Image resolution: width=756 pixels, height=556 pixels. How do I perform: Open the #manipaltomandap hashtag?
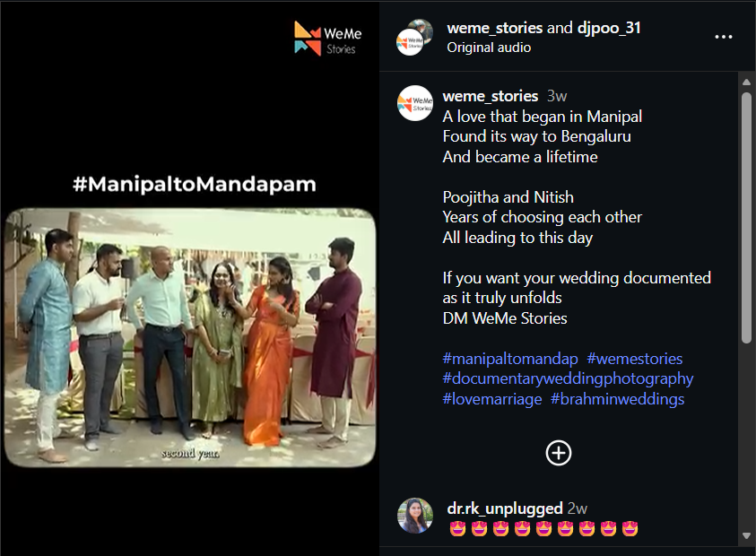pyautogui.click(x=510, y=359)
